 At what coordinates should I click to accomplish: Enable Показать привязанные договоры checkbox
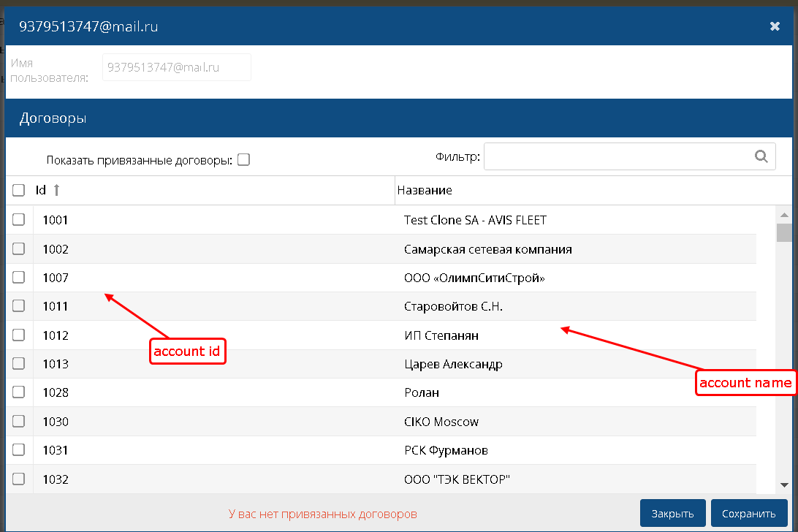point(243,160)
